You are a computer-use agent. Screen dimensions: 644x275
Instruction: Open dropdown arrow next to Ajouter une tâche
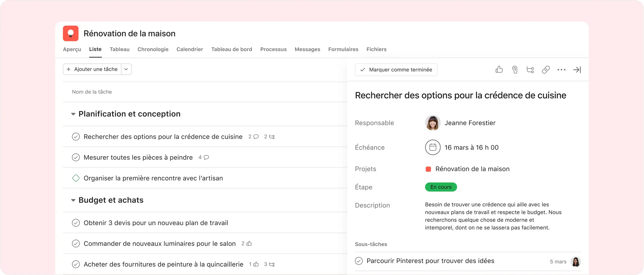coord(126,69)
